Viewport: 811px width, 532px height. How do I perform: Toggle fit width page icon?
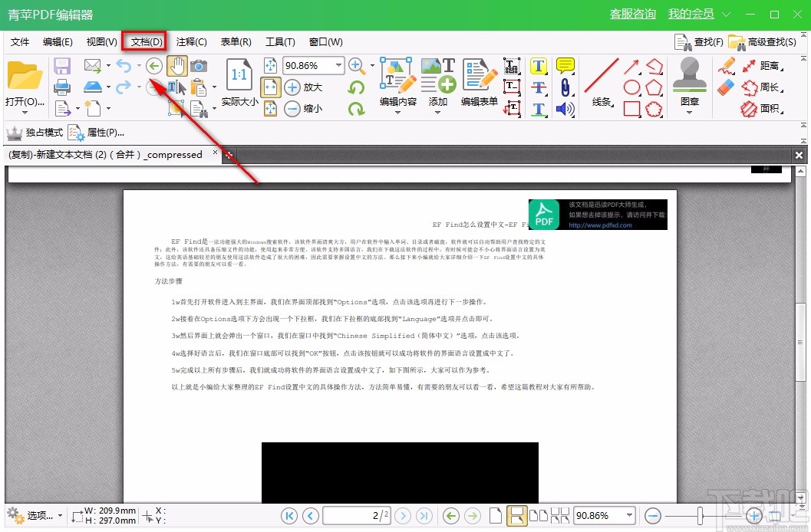coord(271,87)
